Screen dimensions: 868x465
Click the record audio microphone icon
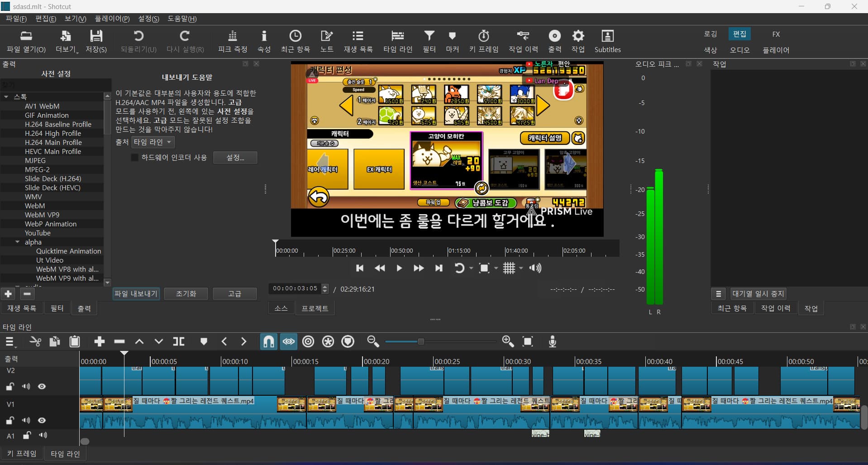[552, 342]
